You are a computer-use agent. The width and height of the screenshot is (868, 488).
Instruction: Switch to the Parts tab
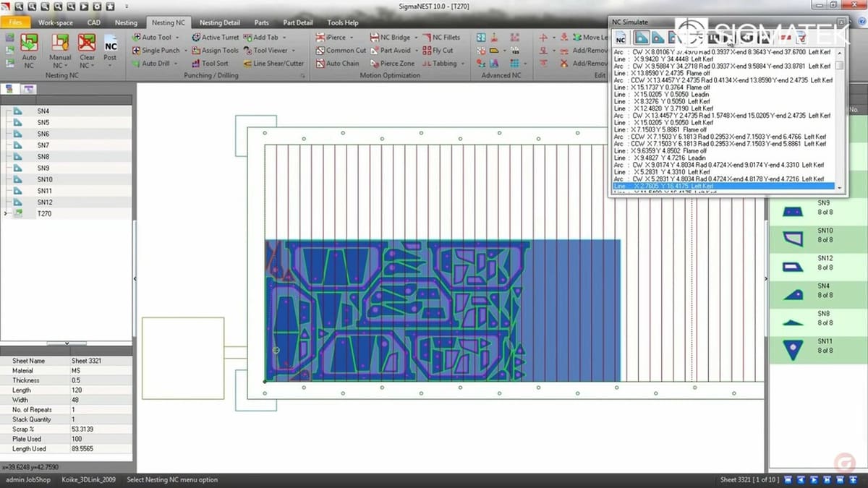click(x=262, y=22)
